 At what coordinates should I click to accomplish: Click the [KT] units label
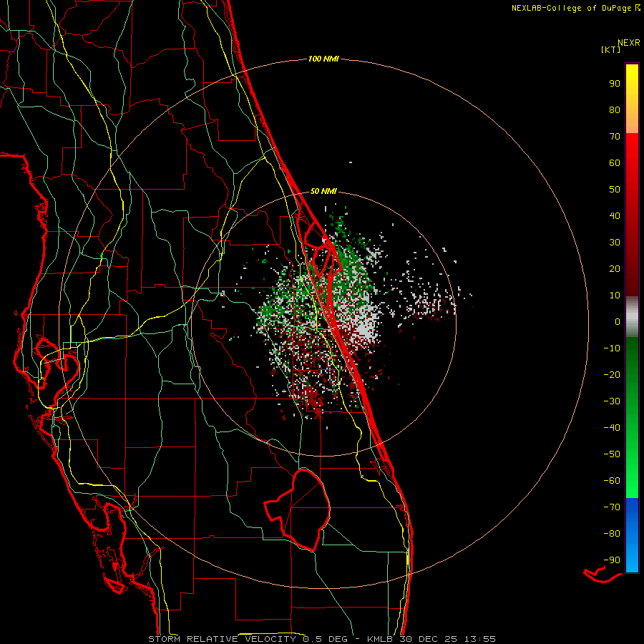pyautogui.click(x=611, y=49)
